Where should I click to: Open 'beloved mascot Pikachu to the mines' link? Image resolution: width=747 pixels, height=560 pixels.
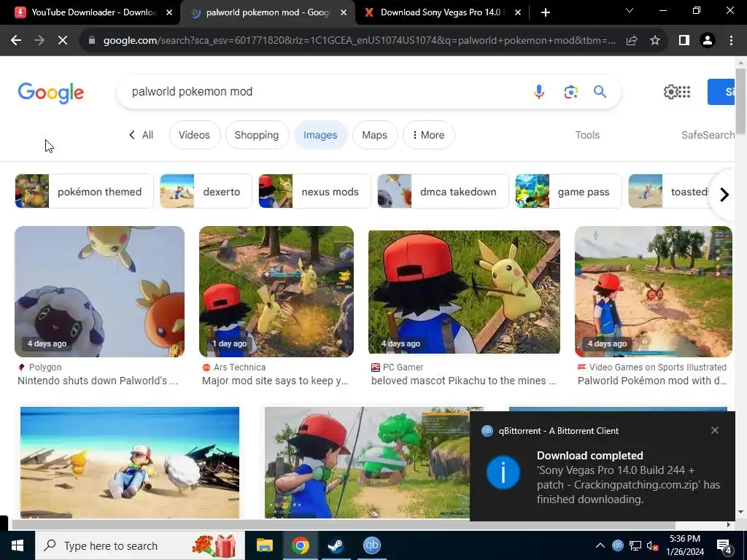coord(463,381)
